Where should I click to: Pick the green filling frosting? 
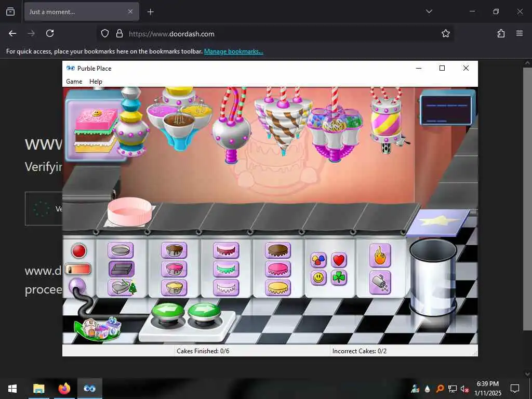(226, 269)
